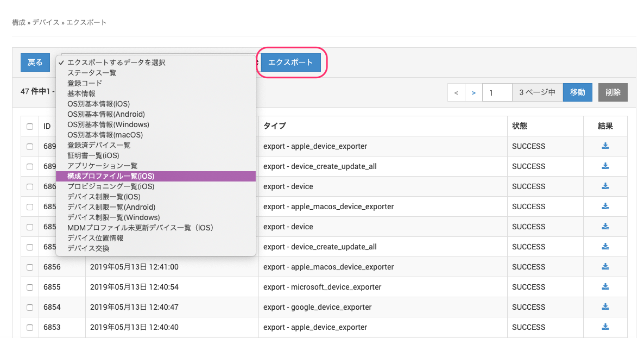Click the blue エクスポート button
The image size is (644, 338).
click(x=291, y=62)
